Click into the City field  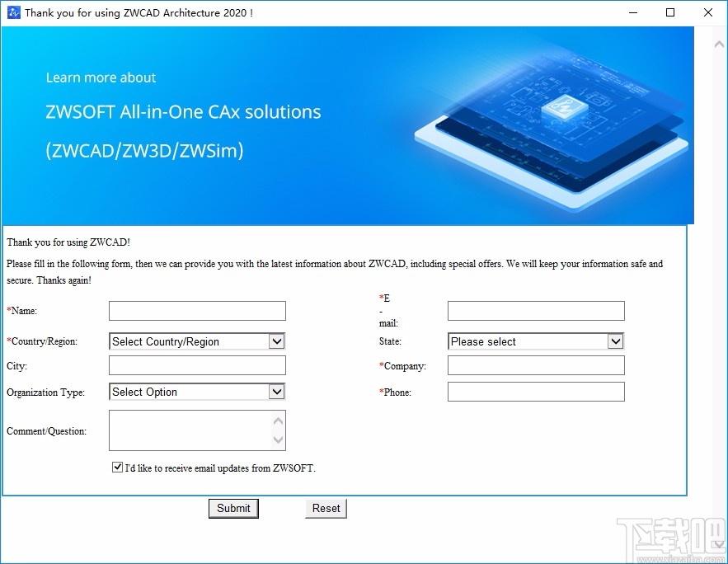[197, 365]
